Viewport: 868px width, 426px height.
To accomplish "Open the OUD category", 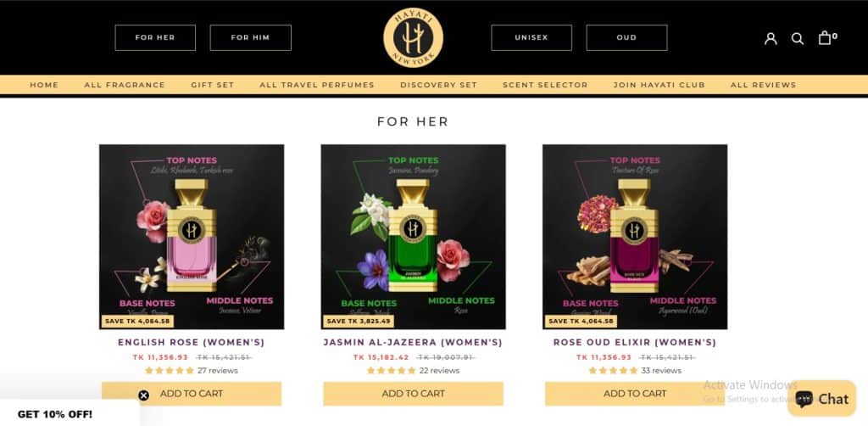I will point(626,37).
